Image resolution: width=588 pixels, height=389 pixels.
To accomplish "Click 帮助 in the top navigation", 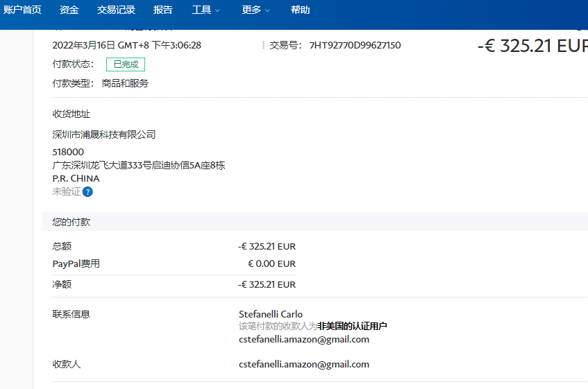I will 301,10.
